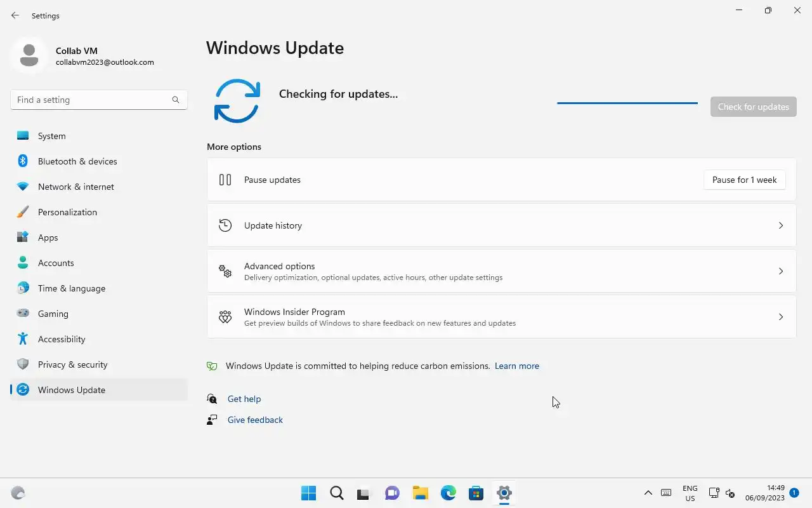Click the Update history clock icon
Image resolution: width=812 pixels, height=508 pixels.
[x=225, y=225]
